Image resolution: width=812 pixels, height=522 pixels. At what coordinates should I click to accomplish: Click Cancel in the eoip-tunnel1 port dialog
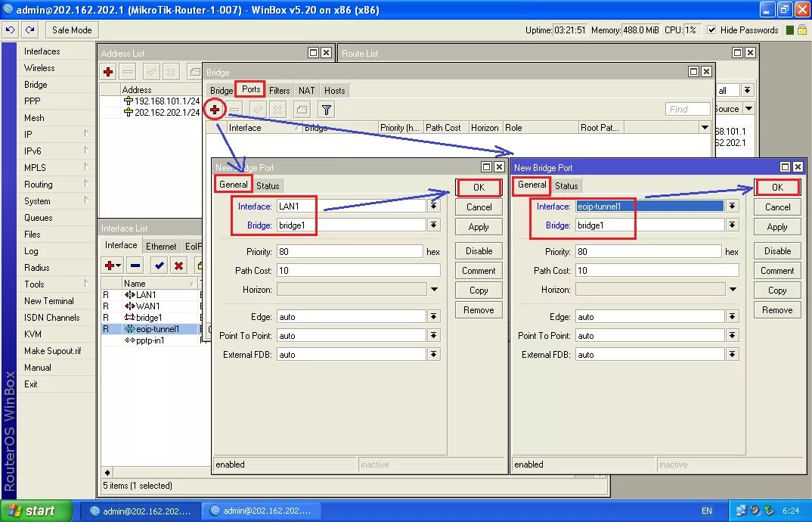pyautogui.click(x=777, y=207)
